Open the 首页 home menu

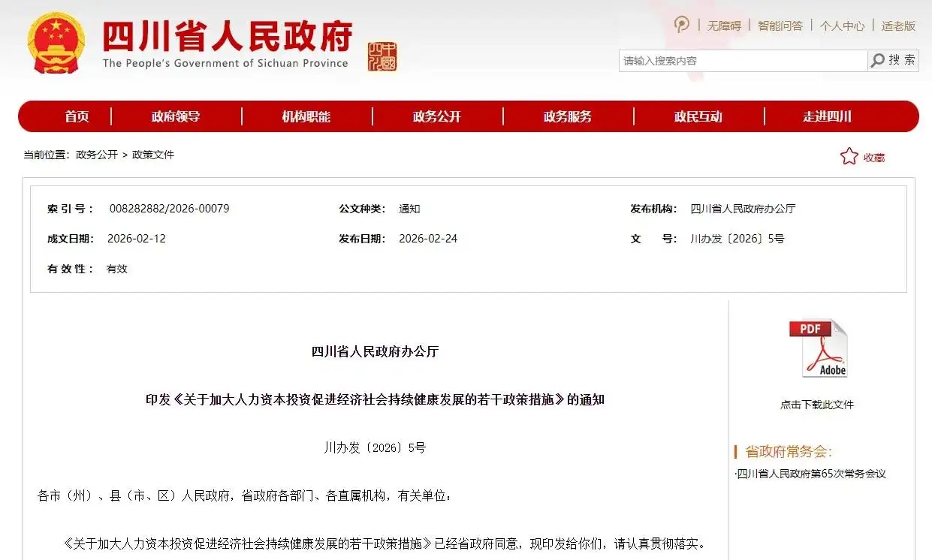click(x=77, y=116)
